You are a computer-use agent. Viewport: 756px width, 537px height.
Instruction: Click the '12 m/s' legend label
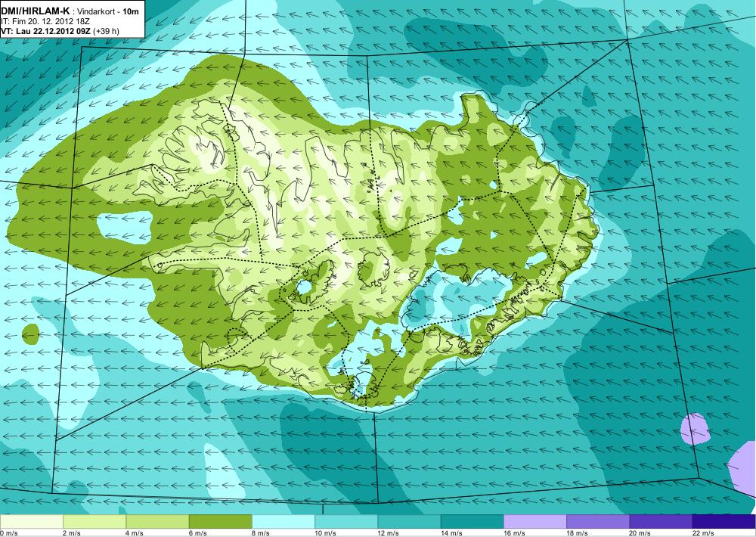pyautogui.click(x=389, y=533)
